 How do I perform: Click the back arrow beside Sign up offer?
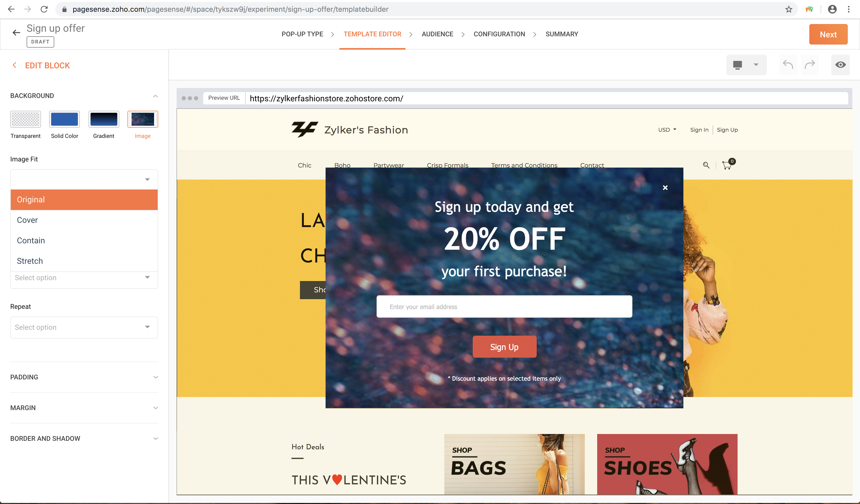pos(16,33)
